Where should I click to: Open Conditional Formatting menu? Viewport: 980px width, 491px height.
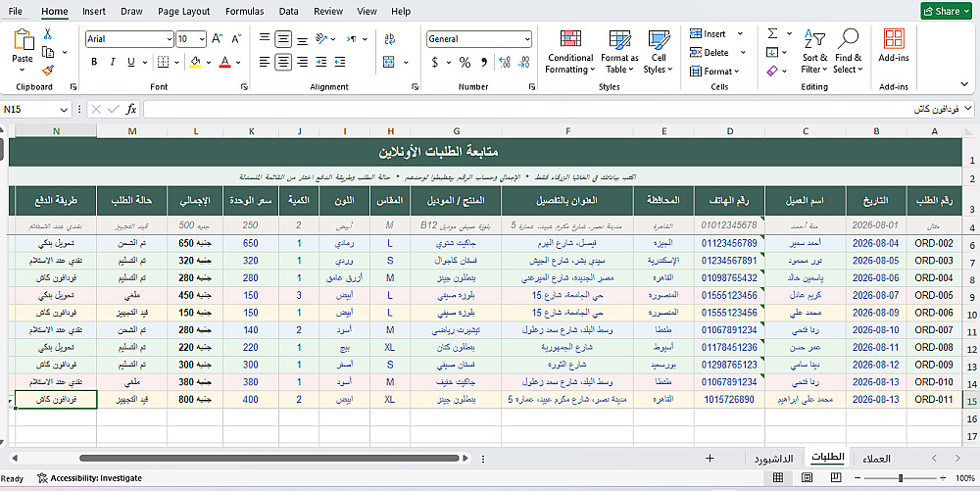tap(570, 52)
